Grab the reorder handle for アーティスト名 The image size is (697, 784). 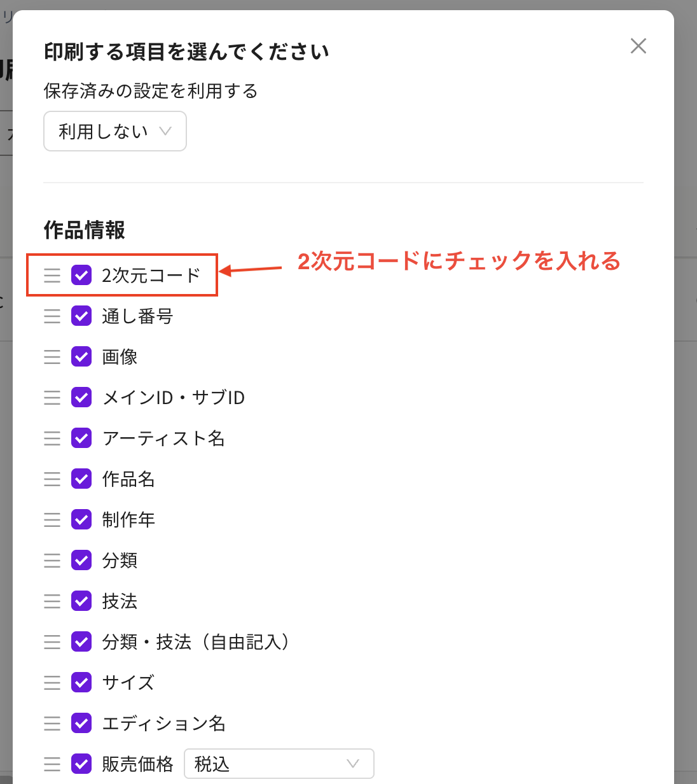[x=52, y=438]
